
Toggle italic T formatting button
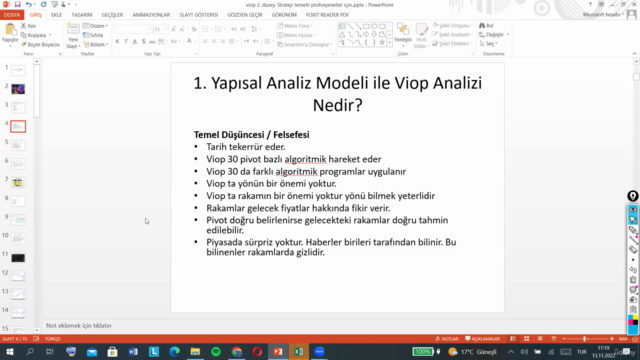(126, 41)
